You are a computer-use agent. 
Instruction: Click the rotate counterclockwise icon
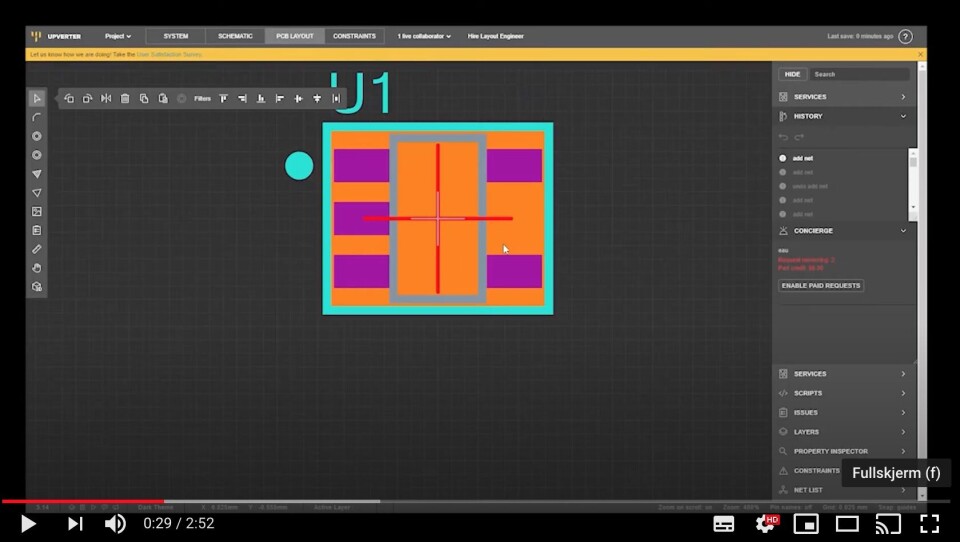pyautogui.click(x=69, y=99)
